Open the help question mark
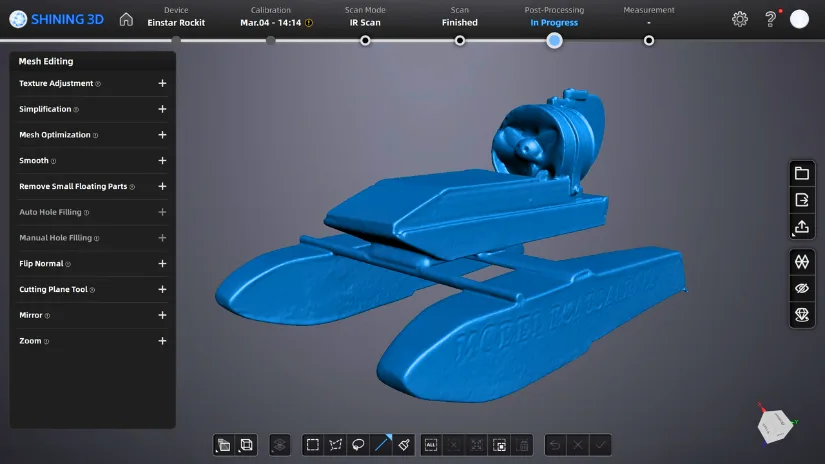This screenshot has height=464, width=825. [x=770, y=19]
